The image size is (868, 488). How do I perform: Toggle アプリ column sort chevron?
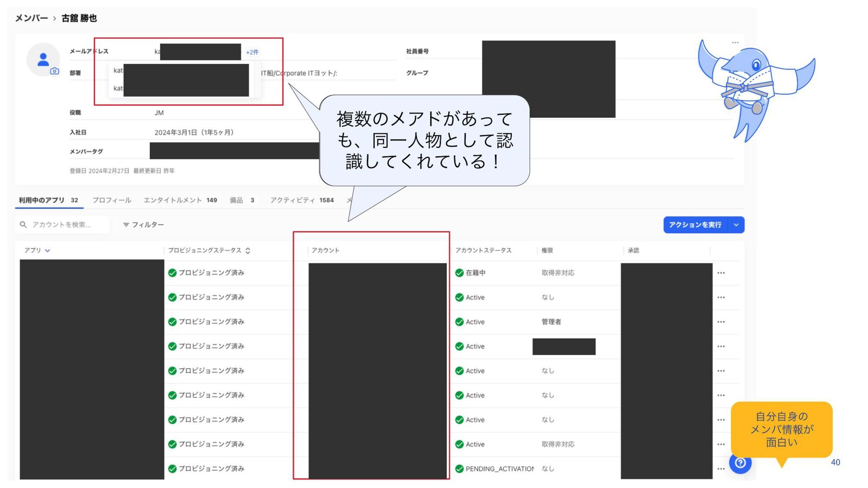[x=47, y=250]
